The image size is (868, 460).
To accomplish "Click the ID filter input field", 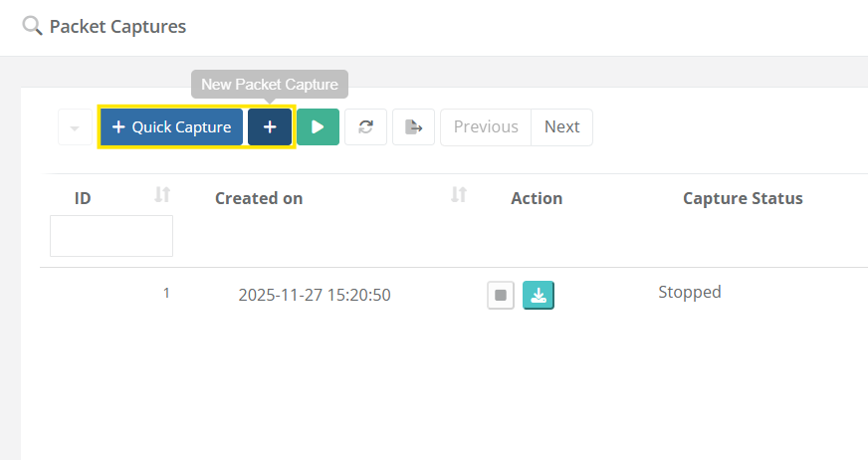I will [111, 236].
